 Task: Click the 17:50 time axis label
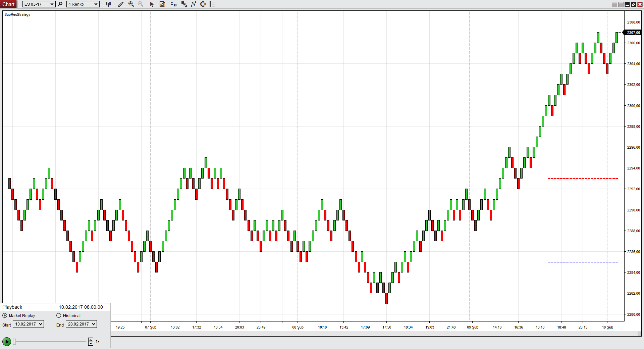tap(387, 327)
